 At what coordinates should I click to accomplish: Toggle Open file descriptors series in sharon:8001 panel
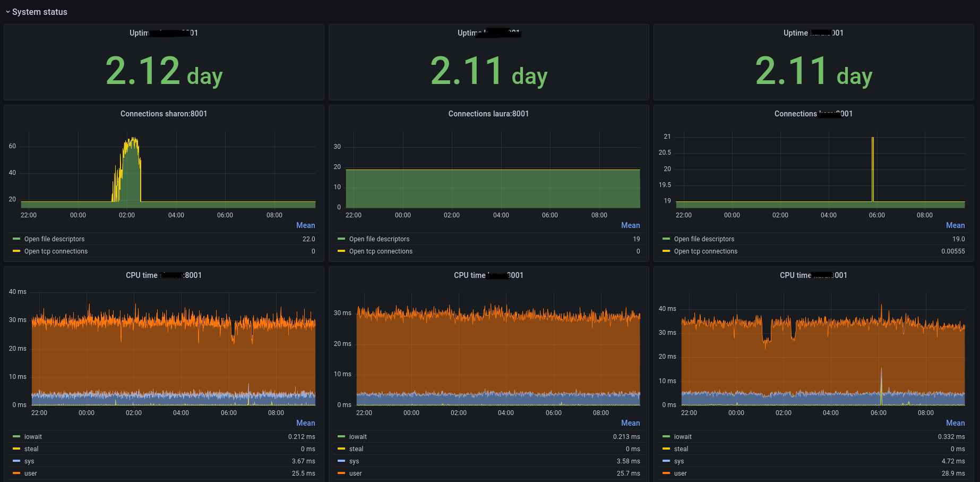point(55,239)
